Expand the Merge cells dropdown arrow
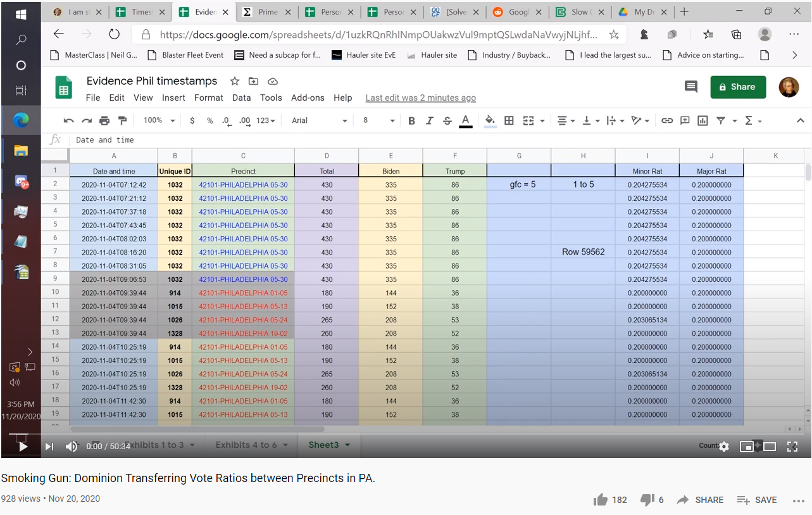Viewport: 812px width, 515px height. (x=542, y=121)
